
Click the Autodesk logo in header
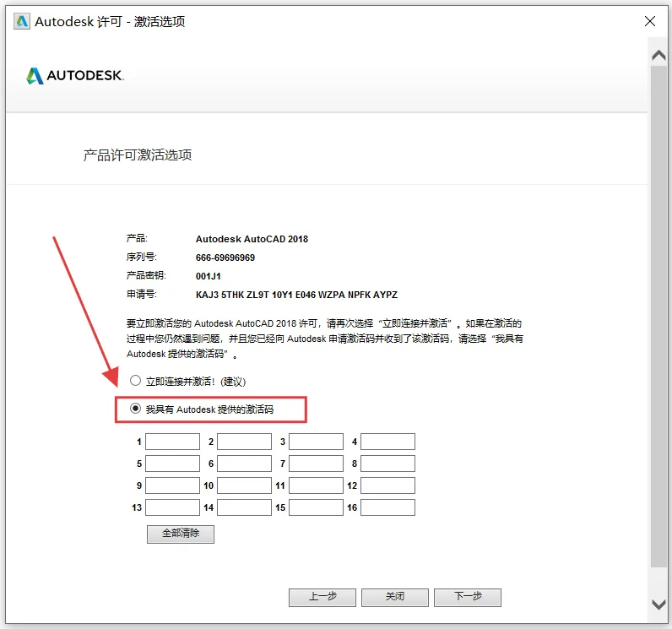(x=75, y=76)
